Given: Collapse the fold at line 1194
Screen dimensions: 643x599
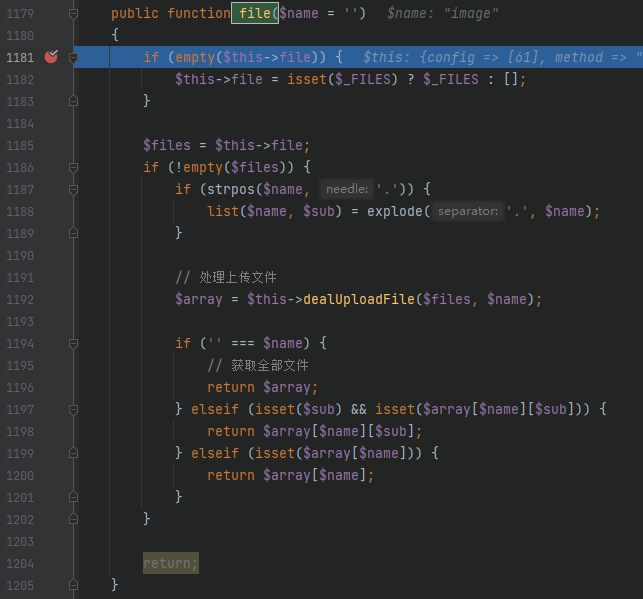Looking at the screenshot, I should [x=73, y=344].
